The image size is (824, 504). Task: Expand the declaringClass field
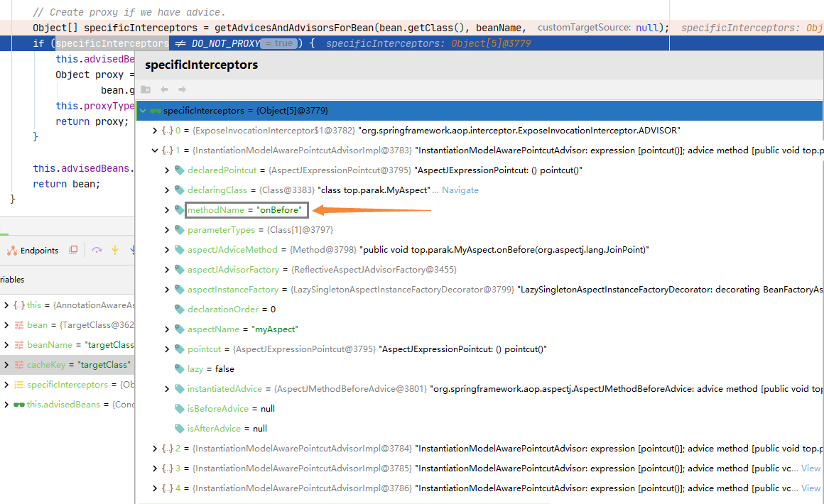coord(167,190)
